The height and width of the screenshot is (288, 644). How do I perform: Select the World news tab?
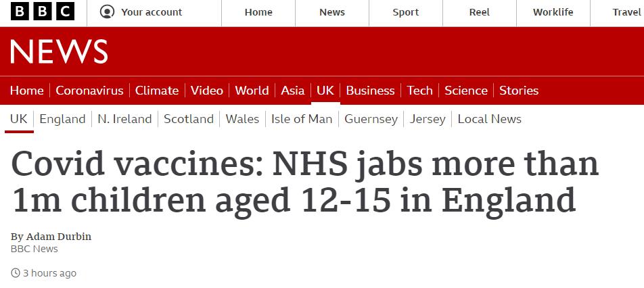pyautogui.click(x=252, y=91)
